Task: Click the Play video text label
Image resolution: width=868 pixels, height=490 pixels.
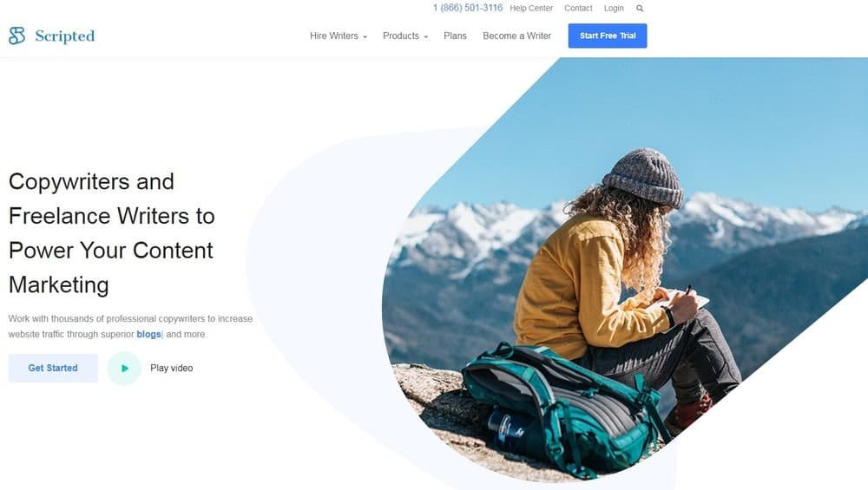Action: click(x=172, y=368)
